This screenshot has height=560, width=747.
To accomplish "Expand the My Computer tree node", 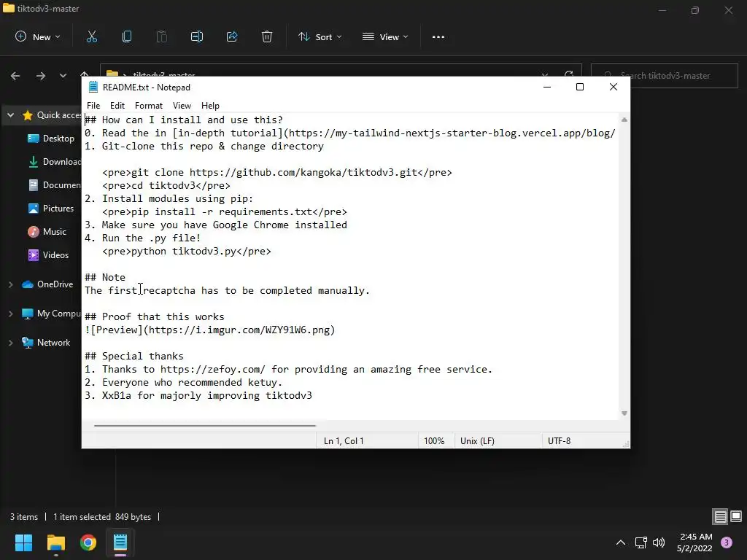I will (x=10, y=314).
